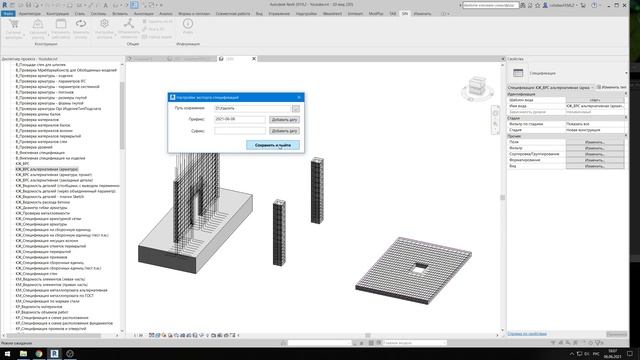Screen dimensions: 640x360
Task: Click the Префикс input field
Action: pyautogui.click(x=240, y=119)
